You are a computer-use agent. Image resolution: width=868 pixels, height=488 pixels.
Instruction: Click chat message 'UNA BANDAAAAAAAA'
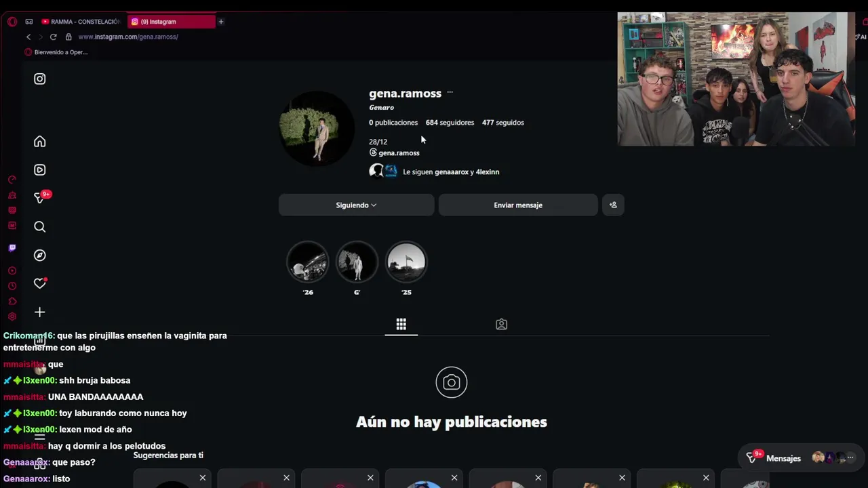[x=96, y=397]
